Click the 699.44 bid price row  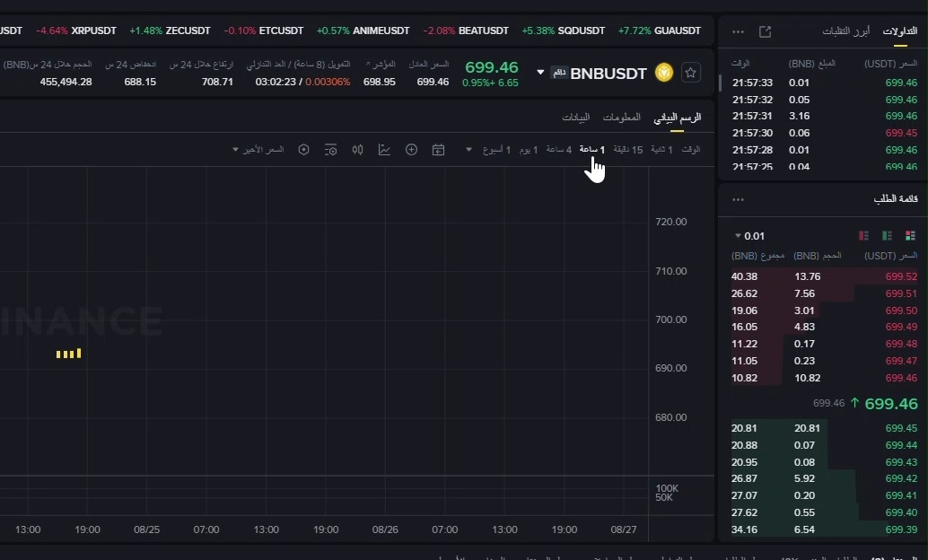tap(824, 445)
